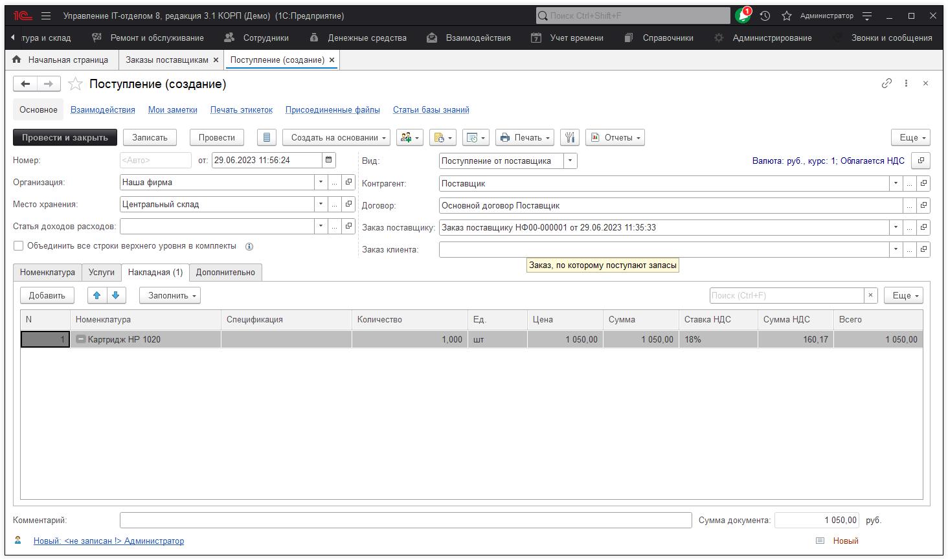Collapse the Картридж HP 1020 row

(x=81, y=339)
